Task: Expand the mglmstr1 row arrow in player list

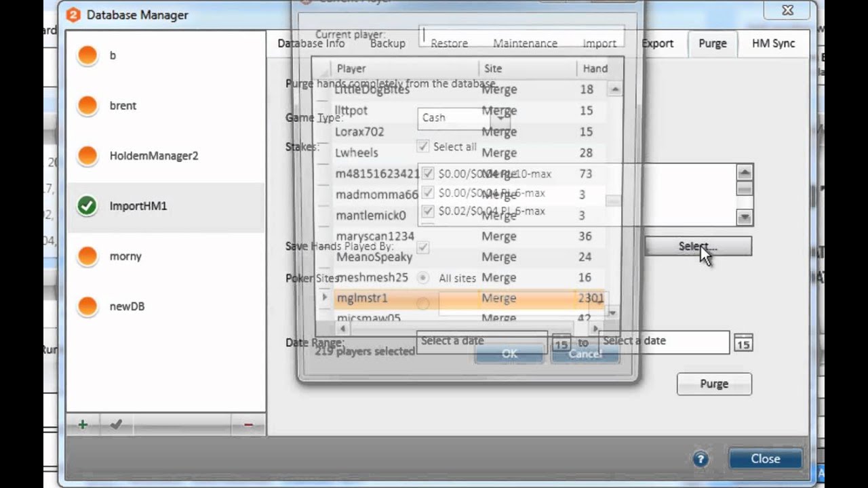Action: pyautogui.click(x=324, y=298)
